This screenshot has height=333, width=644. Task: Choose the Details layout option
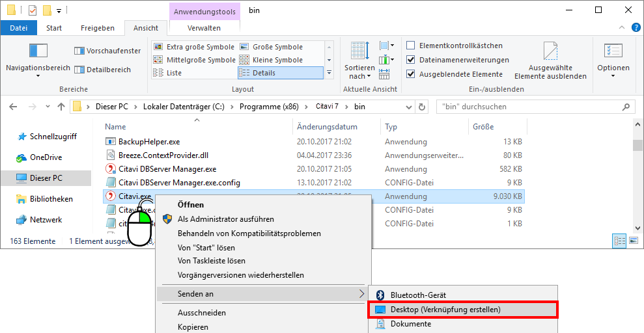[281, 73]
